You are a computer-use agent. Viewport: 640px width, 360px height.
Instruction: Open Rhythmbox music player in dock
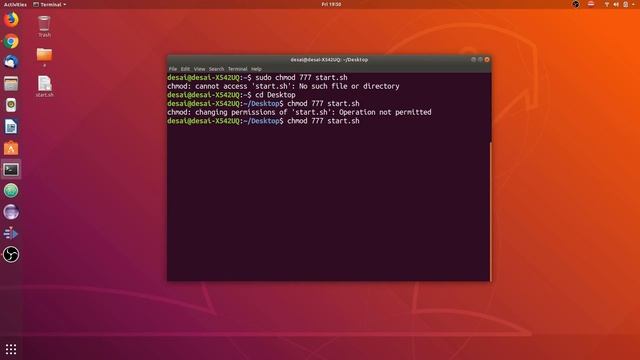coord(11,105)
